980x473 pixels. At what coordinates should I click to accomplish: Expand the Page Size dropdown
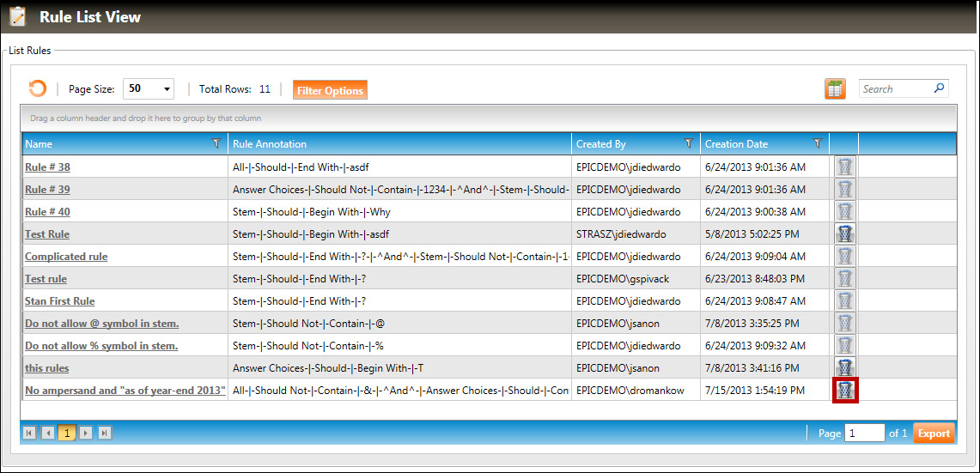167,89
